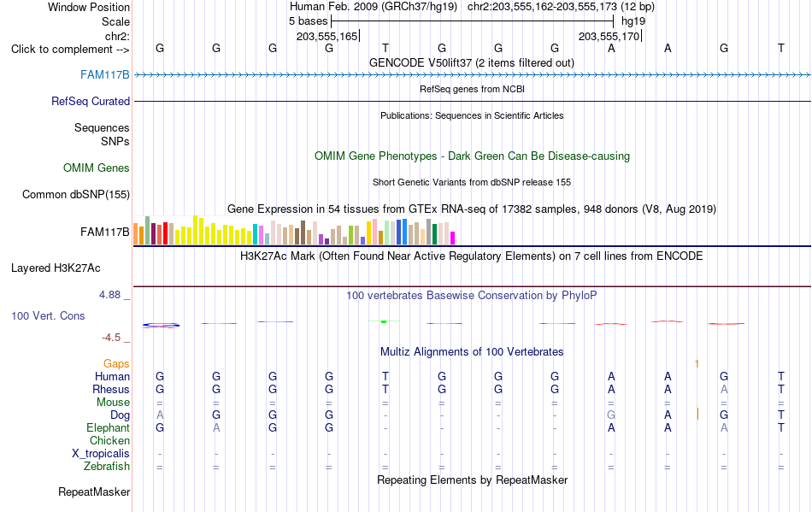Open the Publications: Sequences in Scientific Articles title
Viewport: 812px width, 512px height.
point(472,115)
